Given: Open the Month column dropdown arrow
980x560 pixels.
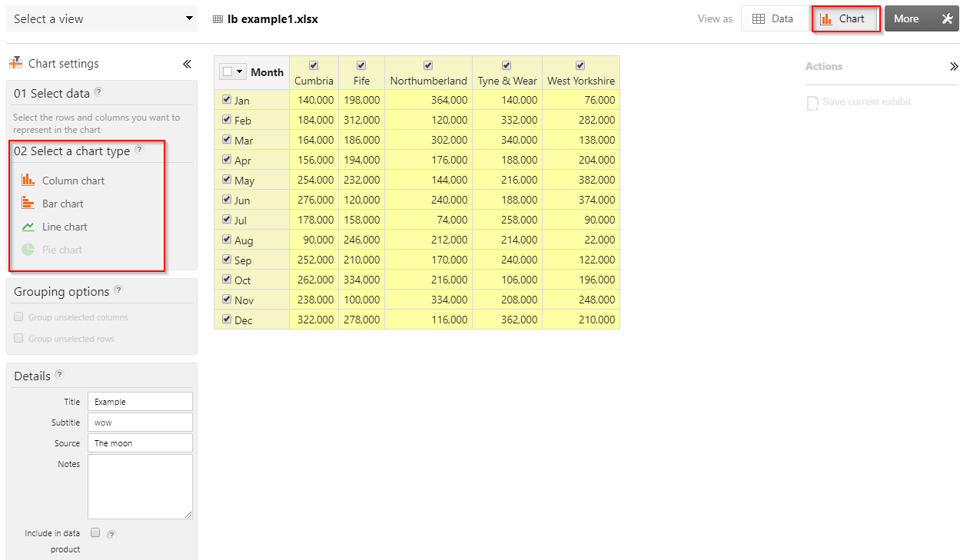Looking at the screenshot, I should pos(240,71).
